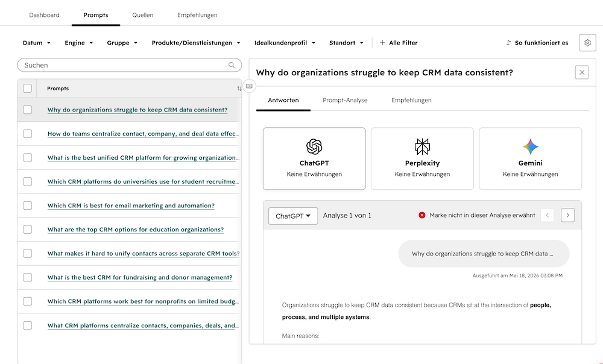
Task: Open the Empfehlungen tab in detail panel
Action: 411,100
